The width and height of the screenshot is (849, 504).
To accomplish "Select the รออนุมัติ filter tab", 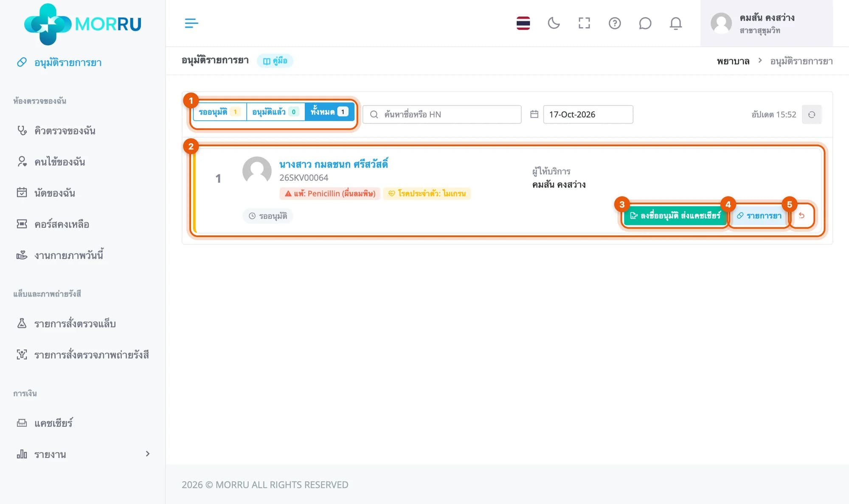I will (x=219, y=112).
